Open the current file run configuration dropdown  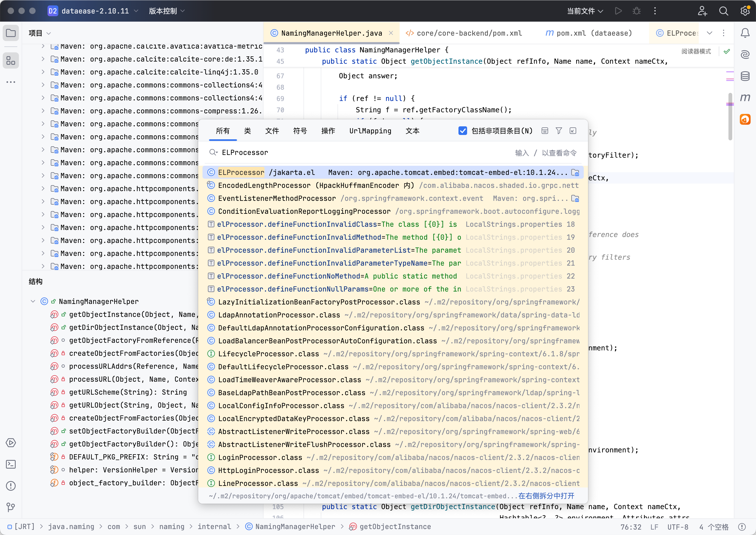(x=585, y=11)
